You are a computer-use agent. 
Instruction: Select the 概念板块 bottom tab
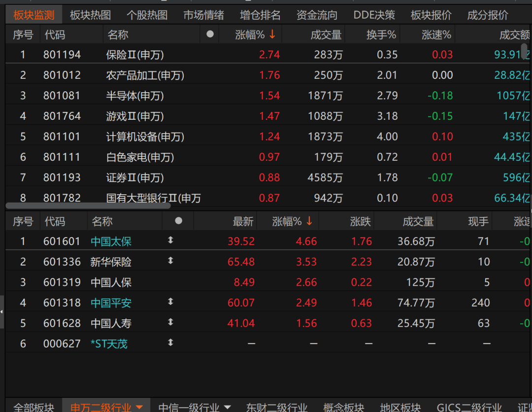(343, 407)
